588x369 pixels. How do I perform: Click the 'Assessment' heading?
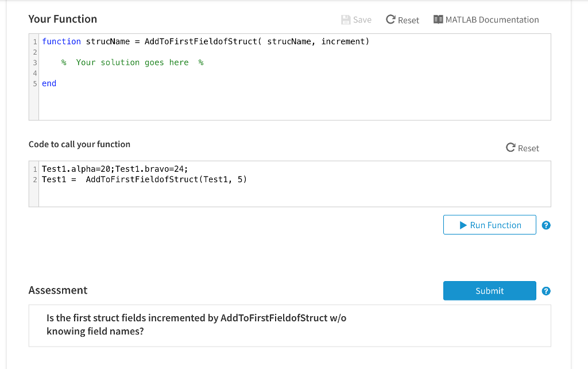click(58, 290)
